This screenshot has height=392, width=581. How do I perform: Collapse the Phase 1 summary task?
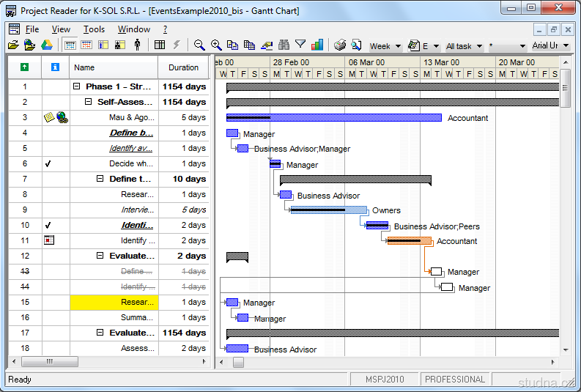(77, 86)
